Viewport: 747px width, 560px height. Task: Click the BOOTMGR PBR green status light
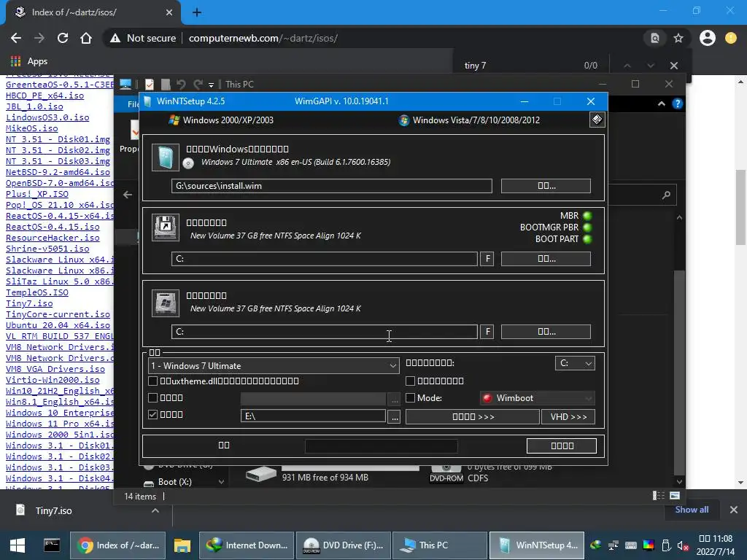587,227
